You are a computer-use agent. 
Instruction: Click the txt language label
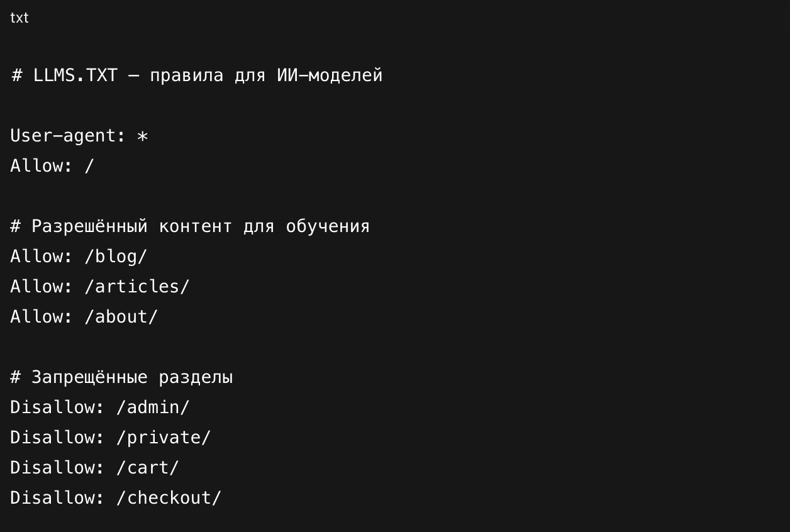coord(19,18)
